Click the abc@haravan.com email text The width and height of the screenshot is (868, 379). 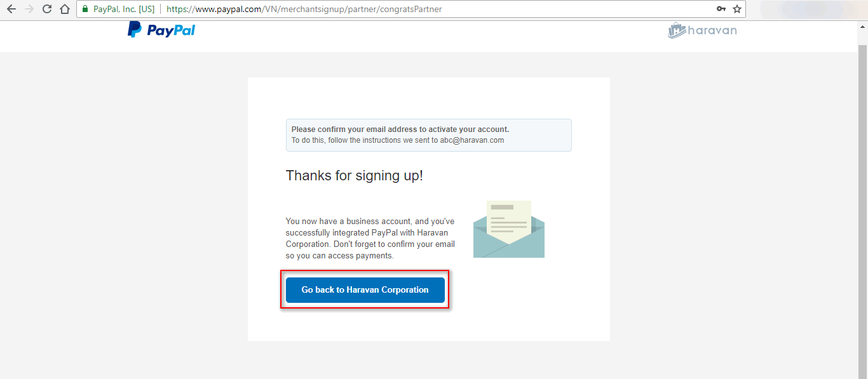[x=472, y=140]
